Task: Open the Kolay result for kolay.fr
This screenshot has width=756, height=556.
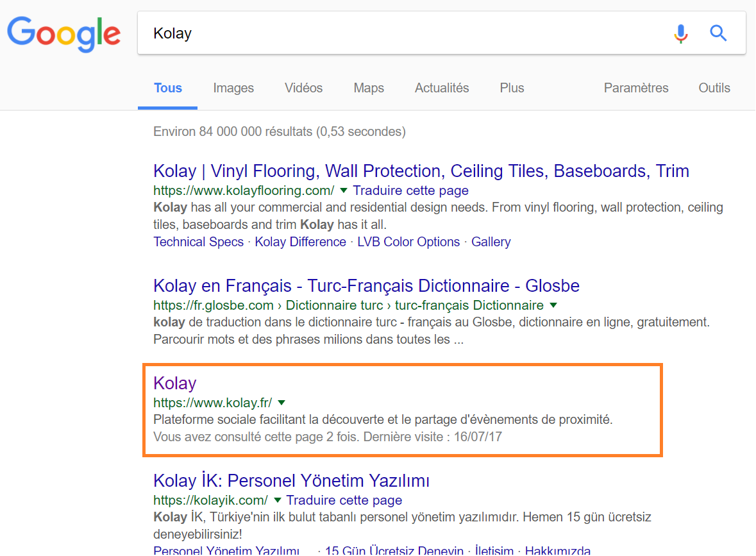Action: coord(174,383)
